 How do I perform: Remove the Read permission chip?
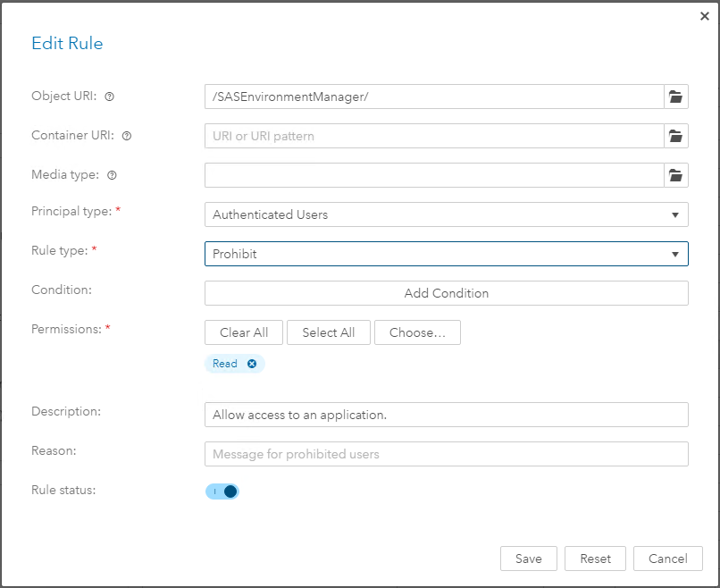point(252,364)
